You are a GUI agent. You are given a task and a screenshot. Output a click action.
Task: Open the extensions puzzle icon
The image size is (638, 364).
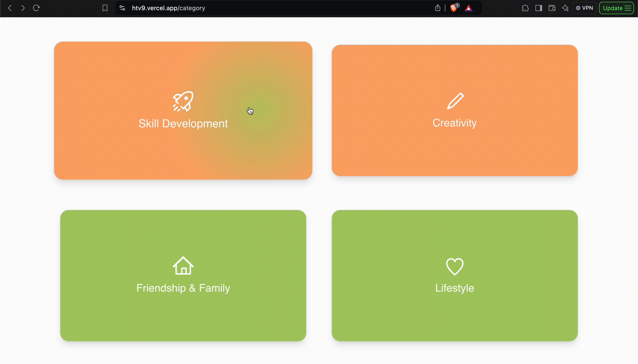525,8
